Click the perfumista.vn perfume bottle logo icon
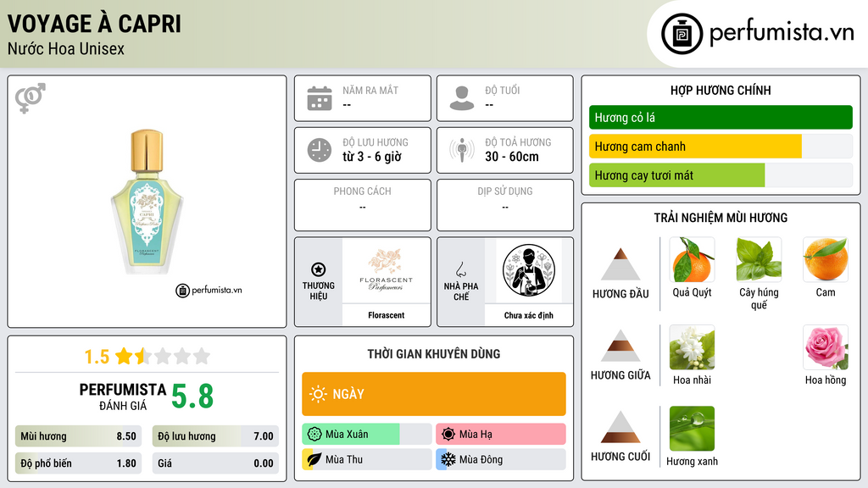The image size is (868, 488). [682, 34]
